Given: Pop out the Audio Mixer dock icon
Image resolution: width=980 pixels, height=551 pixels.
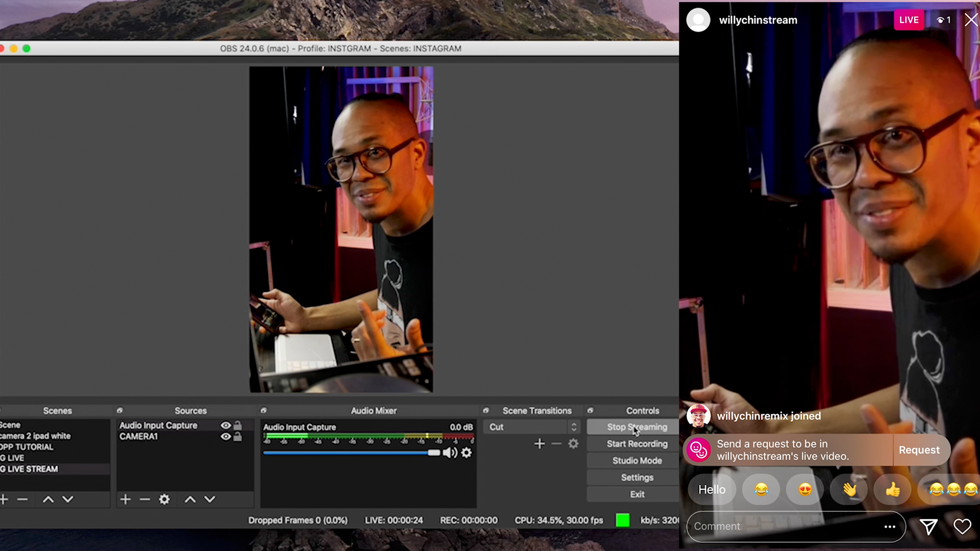Looking at the screenshot, I should tap(264, 410).
